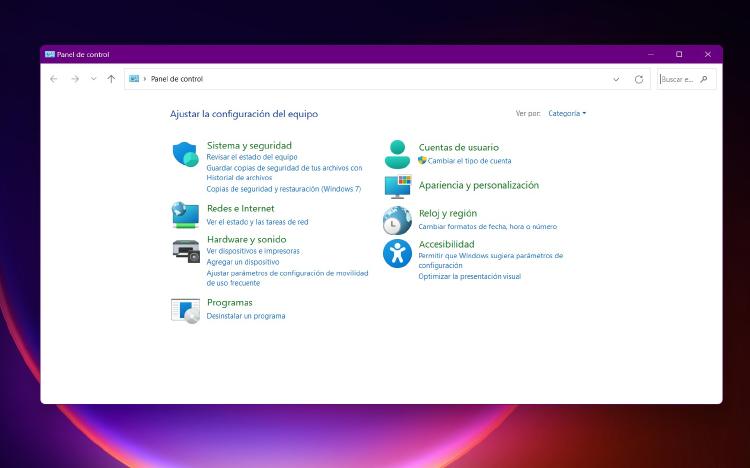Click the title bar Panel de control icon

(x=50, y=55)
